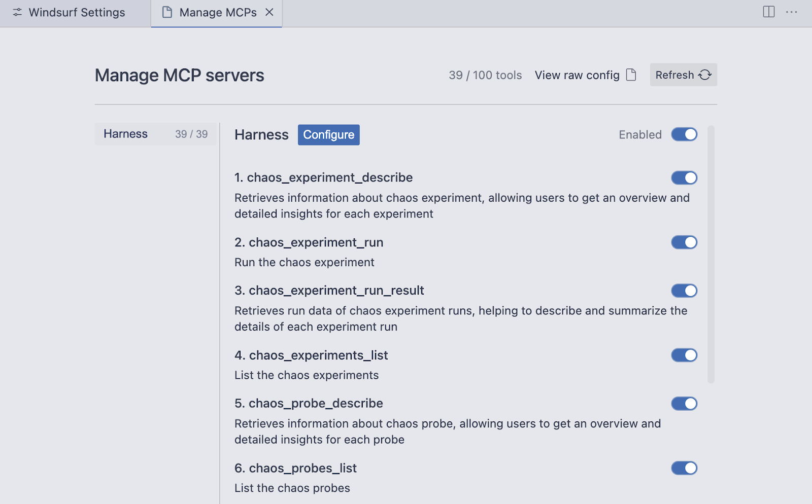Image resolution: width=812 pixels, height=504 pixels.
Task: Click the Refresh button
Action: coord(683,75)
